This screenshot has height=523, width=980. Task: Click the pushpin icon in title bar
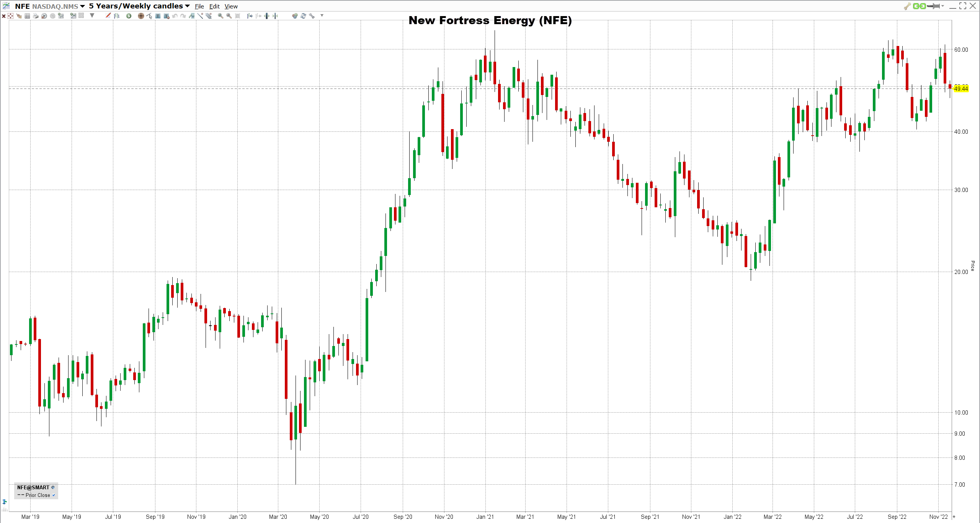click(933, 6)
